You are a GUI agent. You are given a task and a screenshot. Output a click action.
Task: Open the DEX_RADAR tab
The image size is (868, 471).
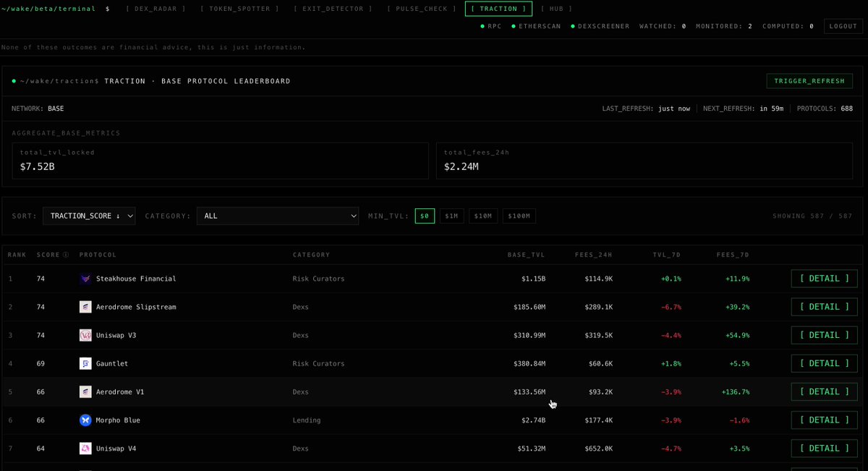click(156, 9)
